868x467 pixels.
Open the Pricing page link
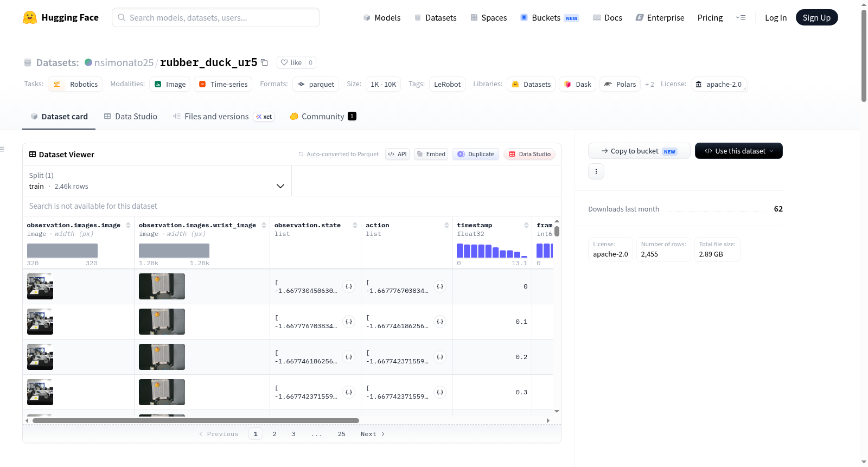click(x=710, y=17)
